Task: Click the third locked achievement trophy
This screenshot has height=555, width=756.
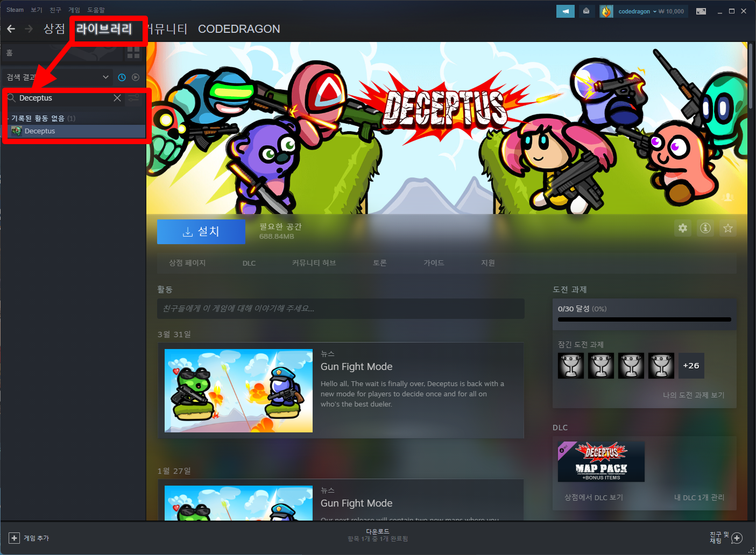Action: [x=631, y=366]
